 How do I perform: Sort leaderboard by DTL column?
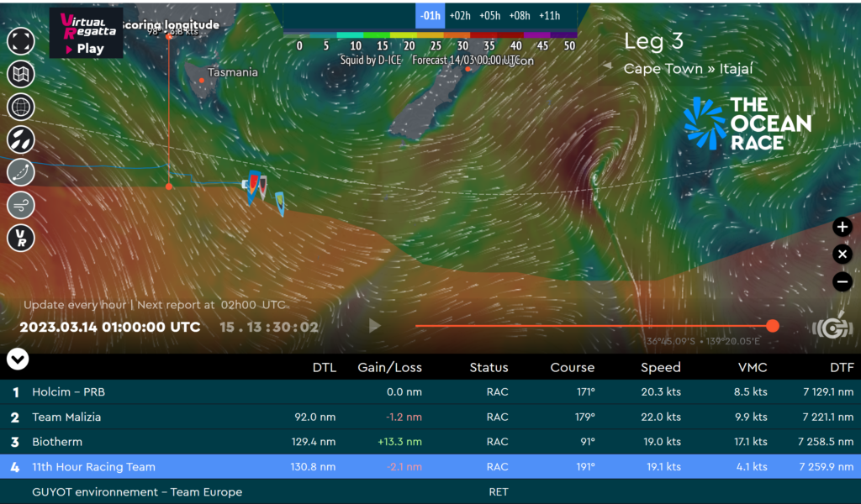324,367
